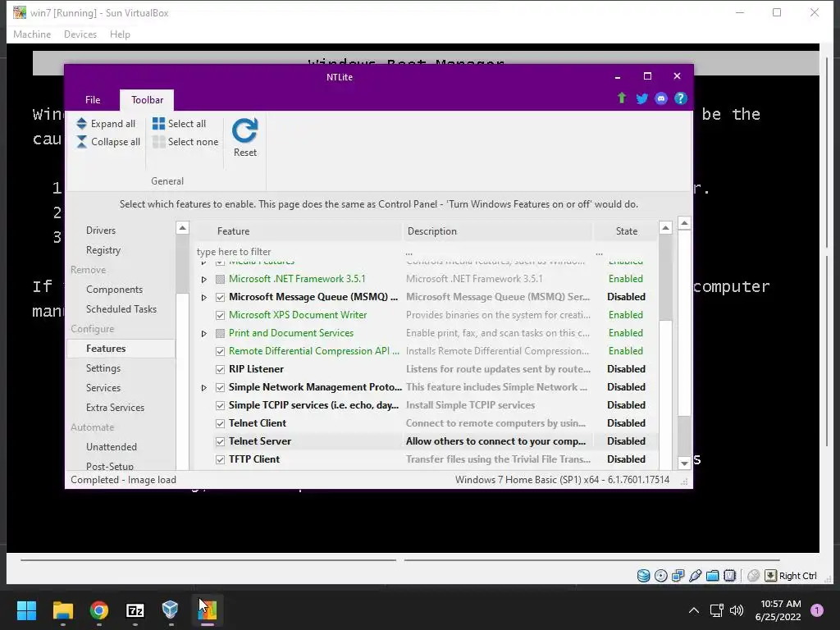Expand Print and Document Services node

(x=204, y=333)
